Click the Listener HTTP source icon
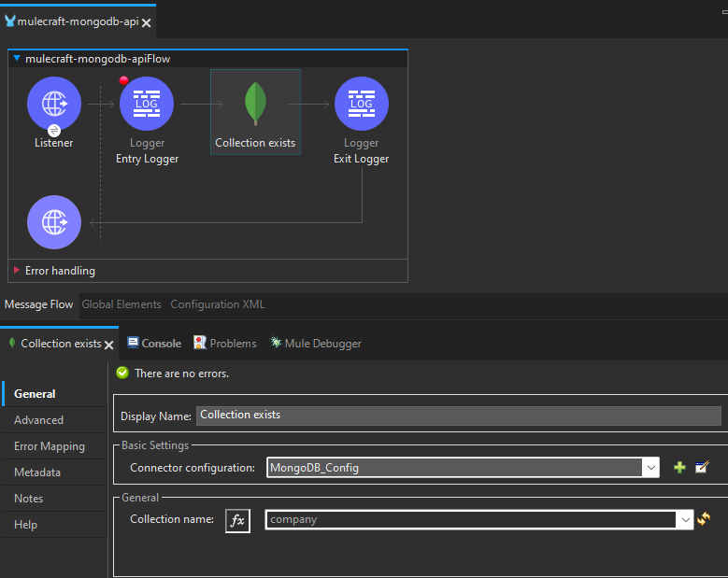The height and width of the screenshot is (578, 728). 54,104
